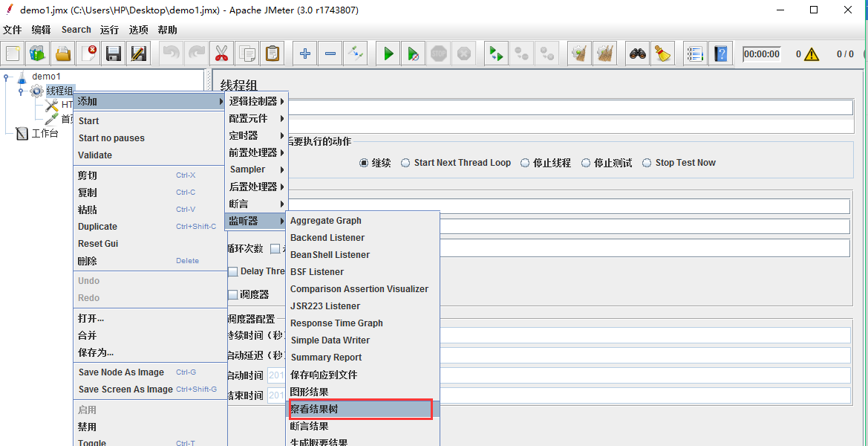This screenshot has width=868, height=446.
Task: Click the Copy toolbar icon
Action: coord(247,54)
